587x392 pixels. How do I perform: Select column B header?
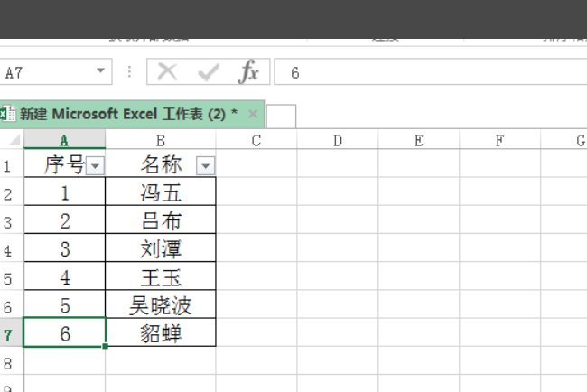[161, 140]
